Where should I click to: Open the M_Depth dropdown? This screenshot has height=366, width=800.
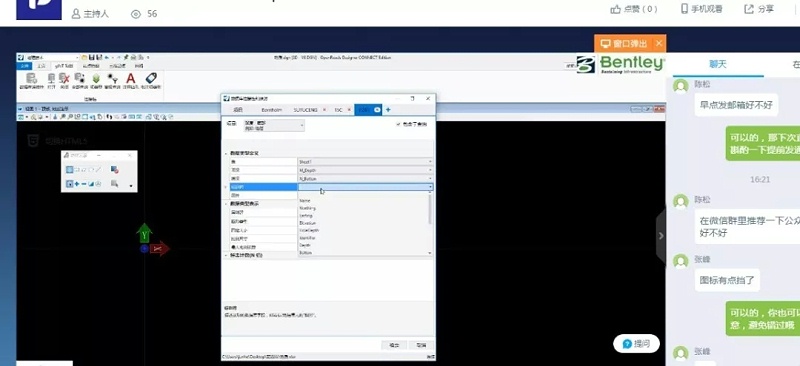coord(365,170)
